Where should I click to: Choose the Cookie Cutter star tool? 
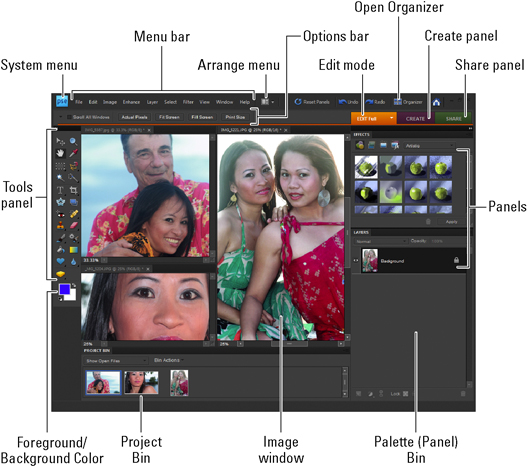(60, 202)
